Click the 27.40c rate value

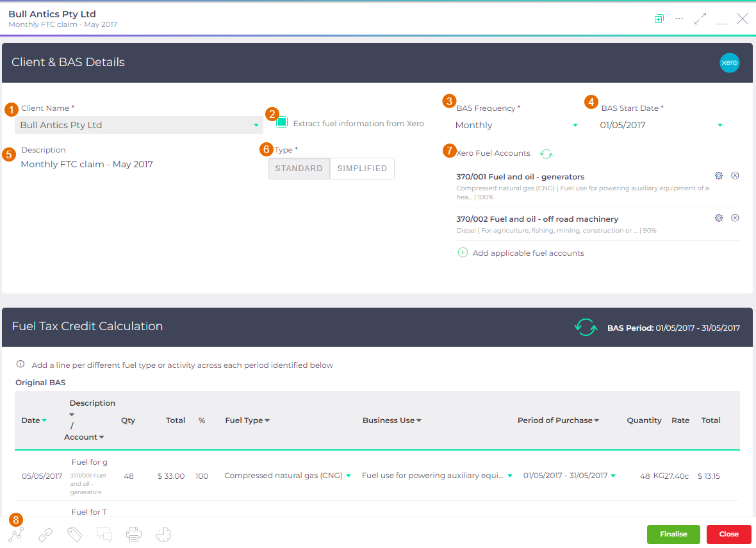pyautogui.click(x=677, y=476)
